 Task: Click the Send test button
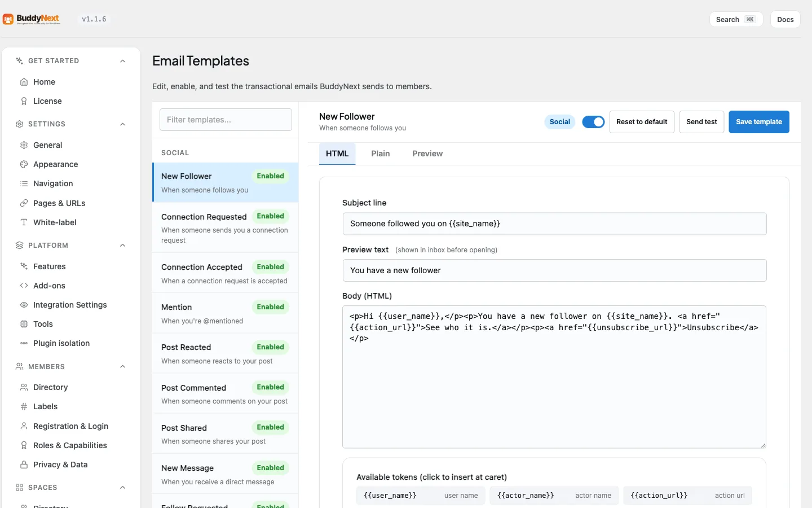[701, 122]
